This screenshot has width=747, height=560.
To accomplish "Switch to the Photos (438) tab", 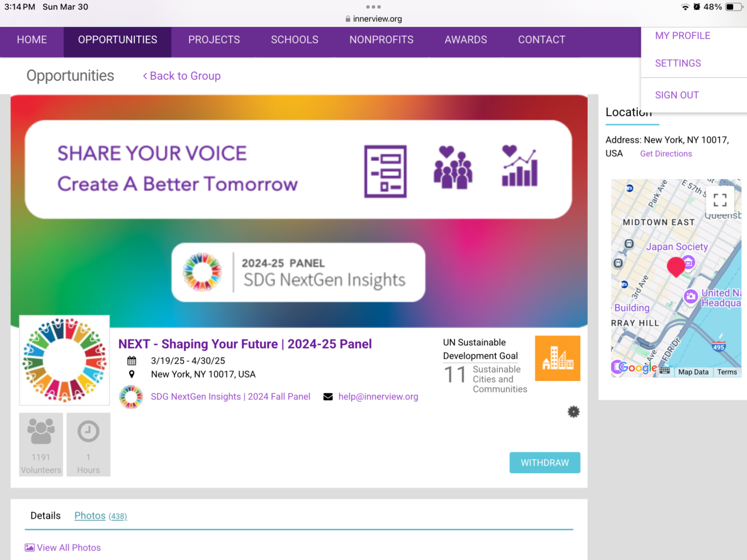I will click(100, 516).
